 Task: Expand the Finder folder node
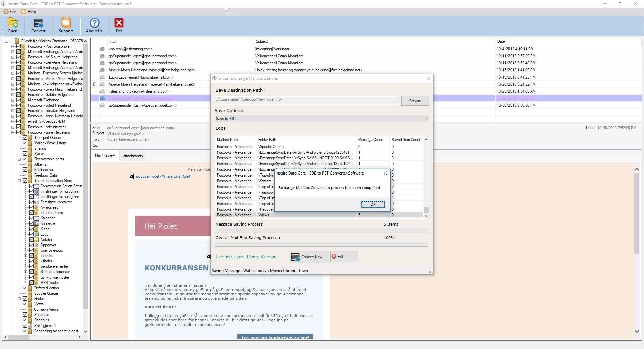(x=19, y=299)
